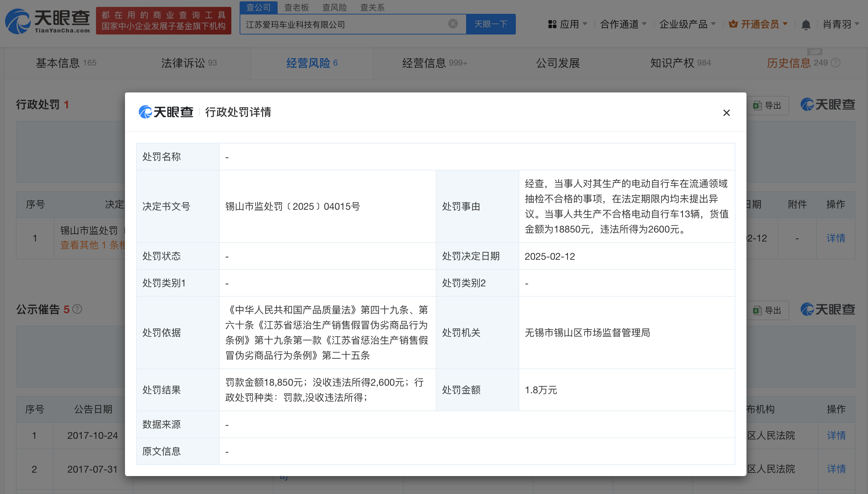Click the 查看其他 1 条 link
This screenshot has width=868, height=494.
[93, 245]
